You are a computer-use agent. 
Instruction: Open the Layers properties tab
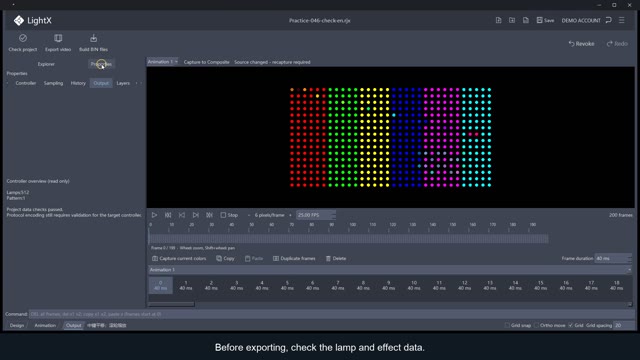coord(123,83)
